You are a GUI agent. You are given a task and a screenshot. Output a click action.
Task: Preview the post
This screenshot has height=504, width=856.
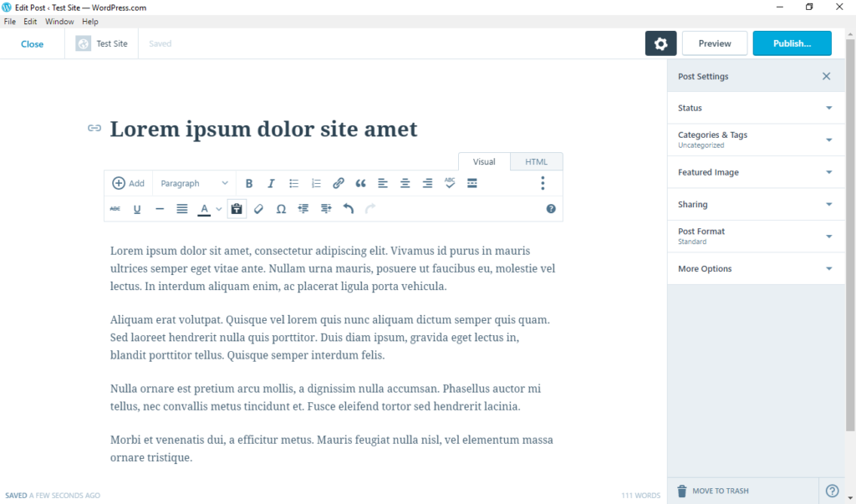tap(714, 43)
